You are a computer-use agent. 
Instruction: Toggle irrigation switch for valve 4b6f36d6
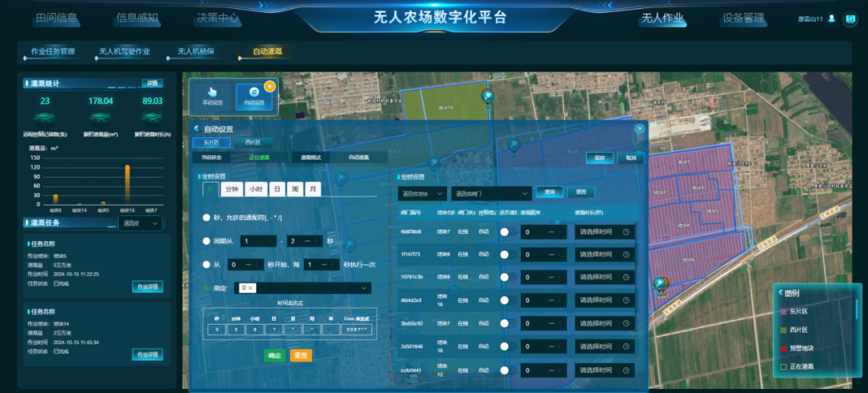pyautogui.click(x=506, y=232)
